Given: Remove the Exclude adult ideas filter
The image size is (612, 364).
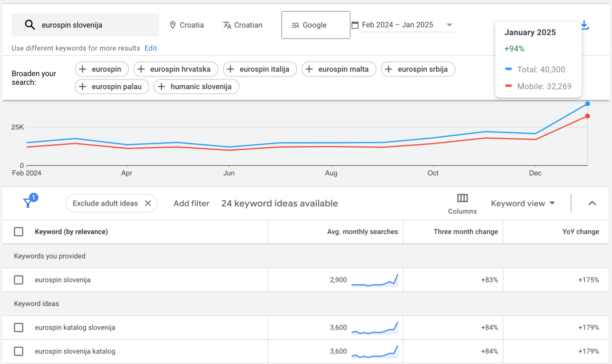Looking at the screenshot, I should click(148, 203).
